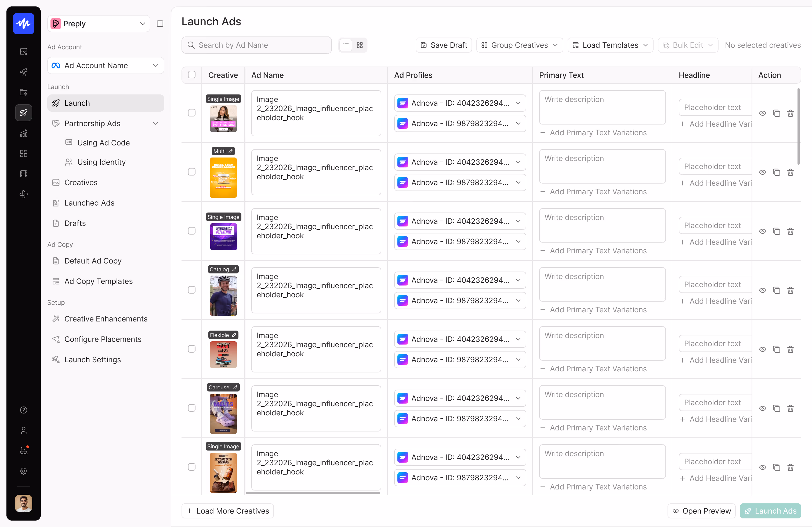The image size is (812, 527).
Task: Open Catalog row's Adnova ID 4042326294 dropdown
Action: 460,280
